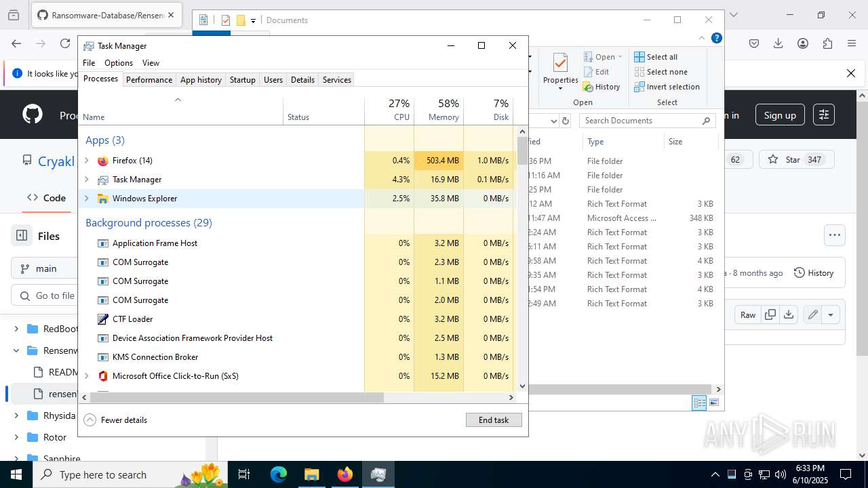868x488 pixels.
Task: Click the Firefox icon in Task Manager list
Action: pyautogui.click(x=102, y=161)
